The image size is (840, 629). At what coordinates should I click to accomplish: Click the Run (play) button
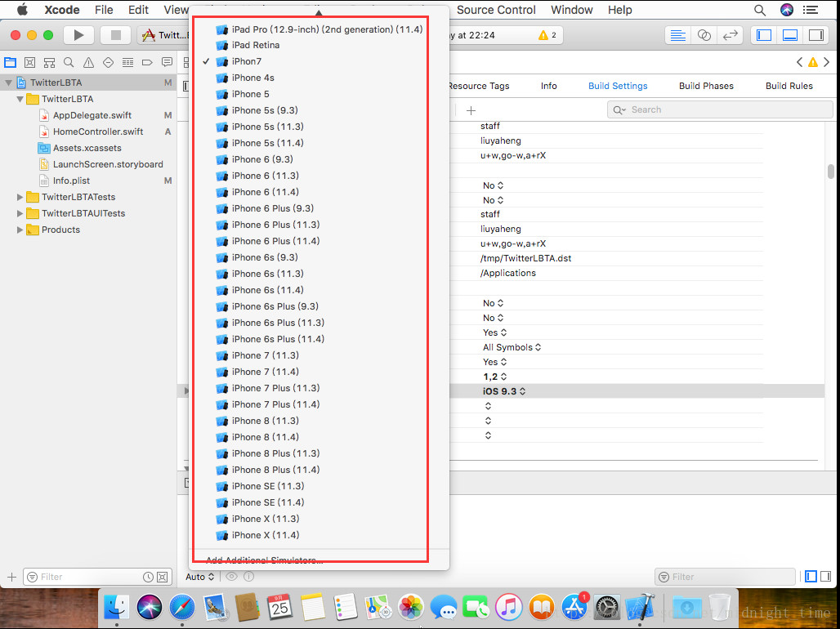point(78,35)
